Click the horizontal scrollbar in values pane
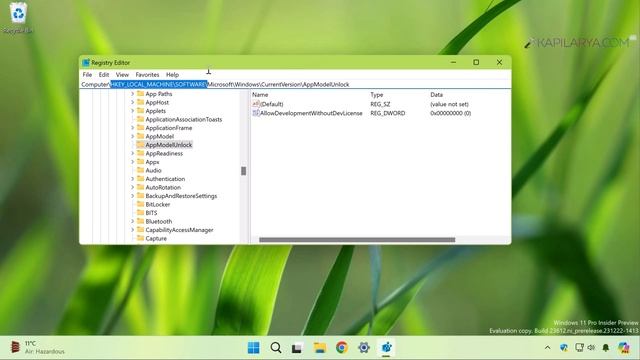The image size is (640, 360). pyautogui.click(x=357, y=240)
